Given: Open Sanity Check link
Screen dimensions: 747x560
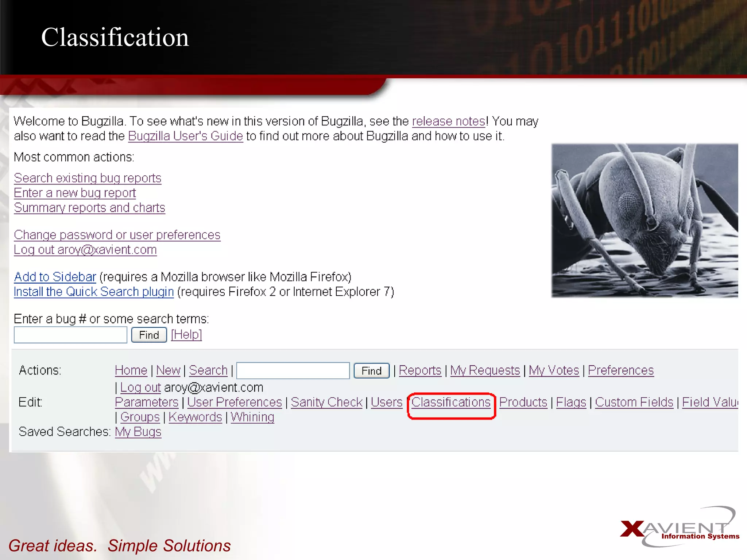Looking at the screenshot, I should (x=326, y=402).
